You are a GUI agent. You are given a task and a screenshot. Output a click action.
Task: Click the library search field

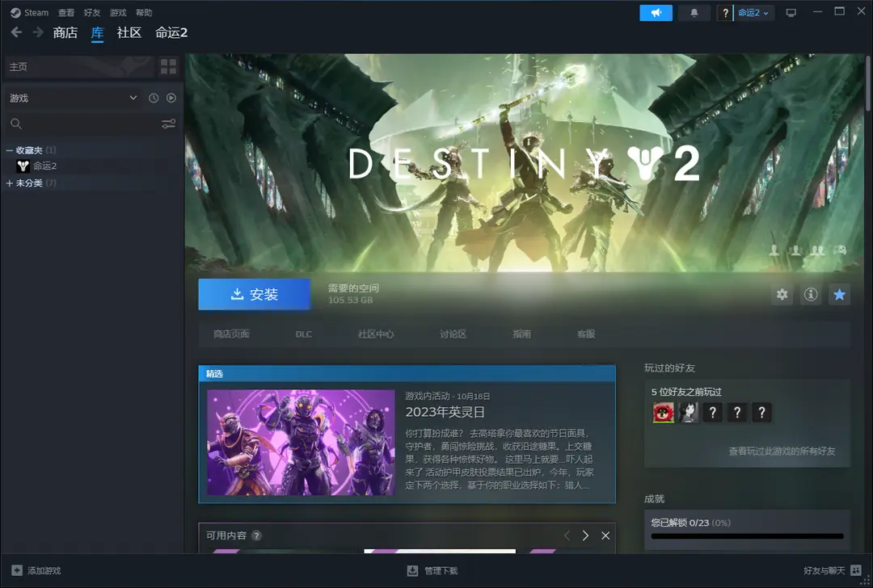(83, 124)
